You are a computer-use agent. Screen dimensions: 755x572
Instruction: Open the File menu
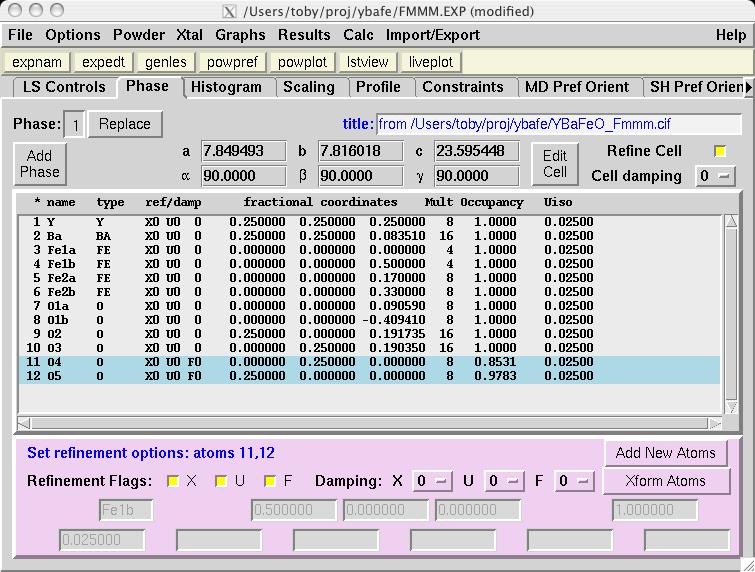point(20,35)
